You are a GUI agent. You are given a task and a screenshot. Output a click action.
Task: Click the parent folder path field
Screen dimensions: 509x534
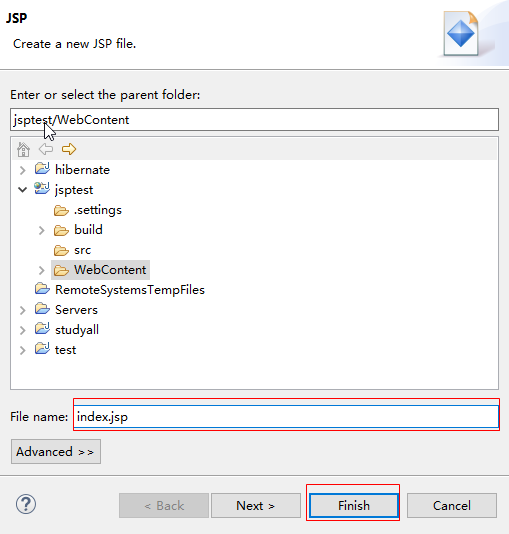tap(254, 120)
